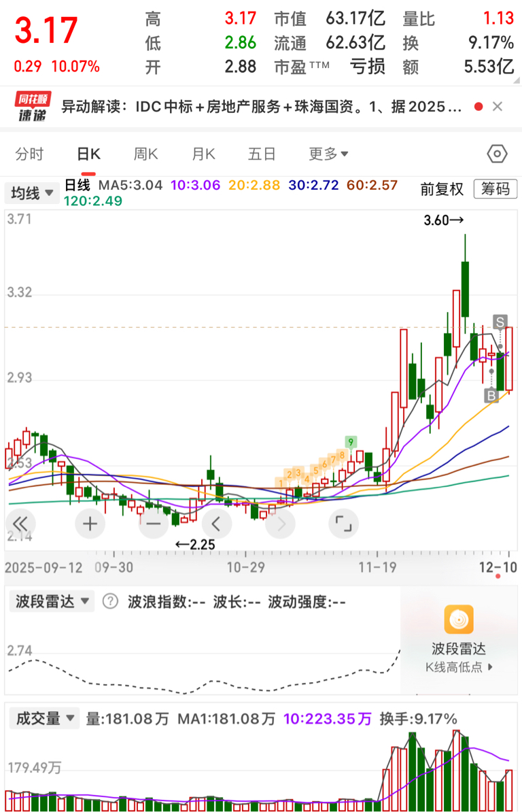Open the 同花顺速递 logo
The image size is (522, 812).
coord(33,107)
